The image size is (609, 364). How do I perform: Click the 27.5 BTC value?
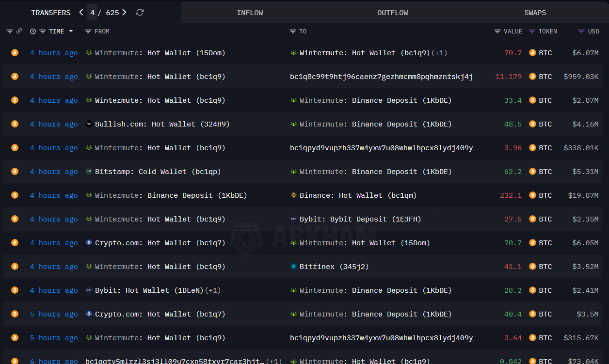point(513,219)
